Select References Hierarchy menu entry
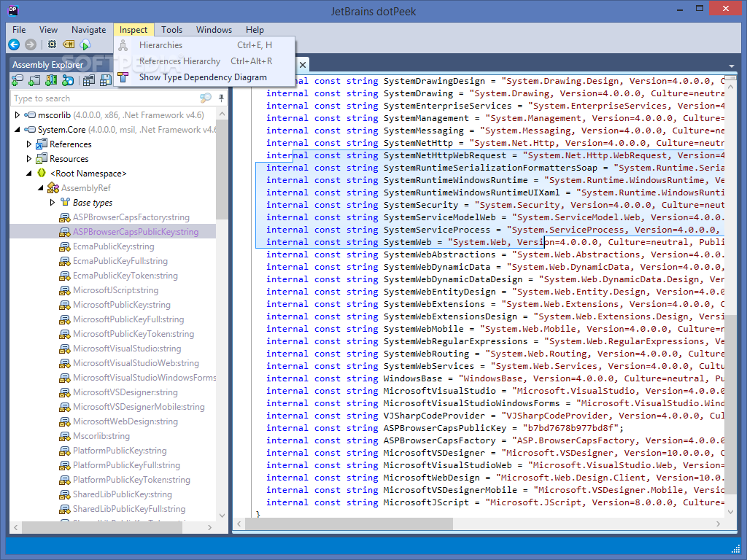747x560 pixels. click(x=205, y=61)
